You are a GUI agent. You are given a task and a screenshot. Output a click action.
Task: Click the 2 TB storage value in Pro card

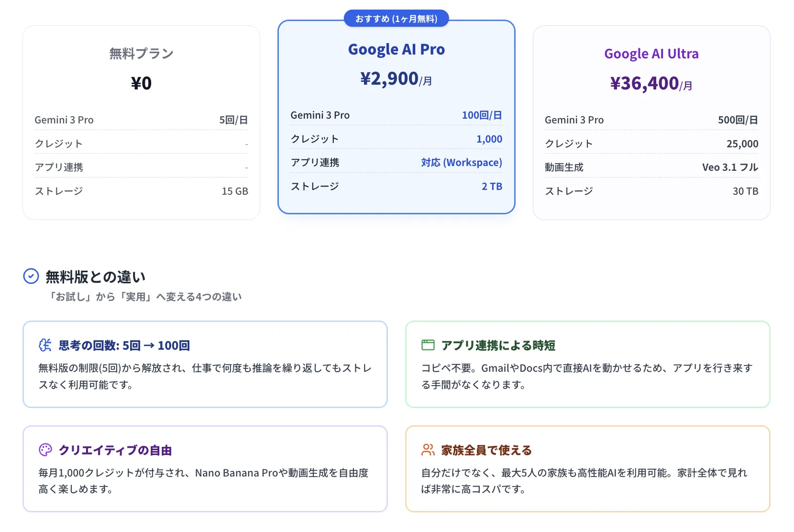click(x=491, y=186)
